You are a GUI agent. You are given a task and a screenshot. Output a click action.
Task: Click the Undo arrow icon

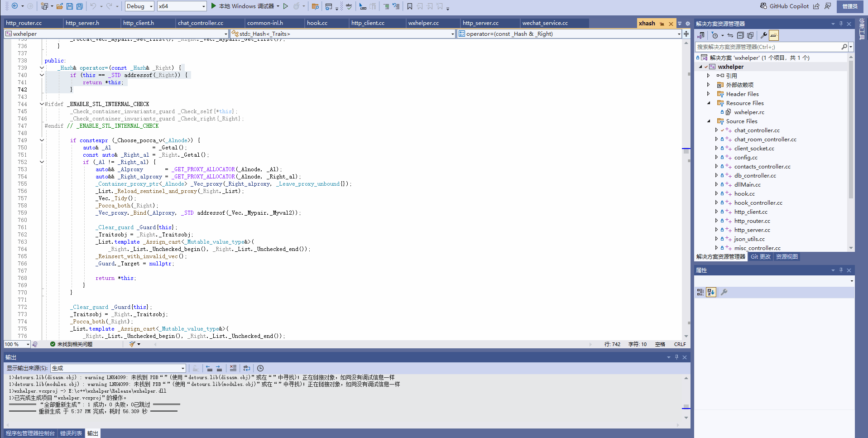93,6
